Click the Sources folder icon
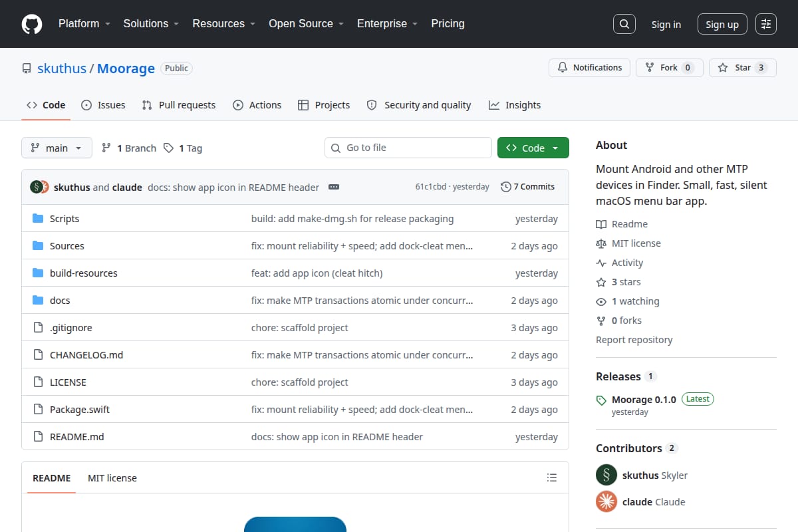This screenshot has height=532, width=798. [x=38, y=246]
